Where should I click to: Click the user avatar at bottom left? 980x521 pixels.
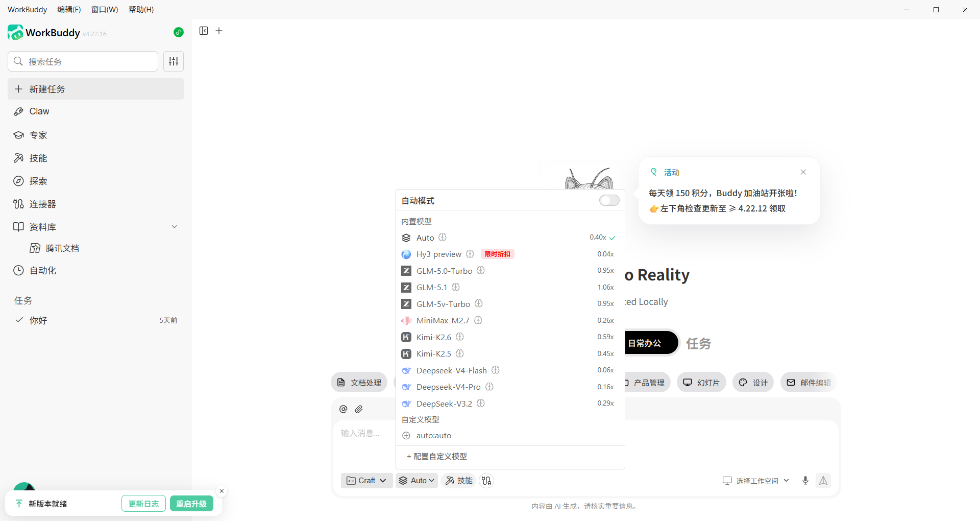24,487
